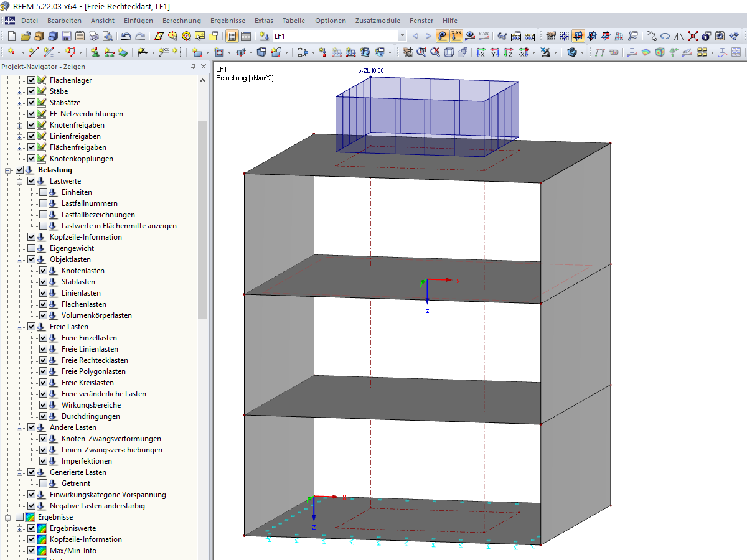Click the Print icon in toolbar
Screen dimensions: 747x560
coord(93,36)
